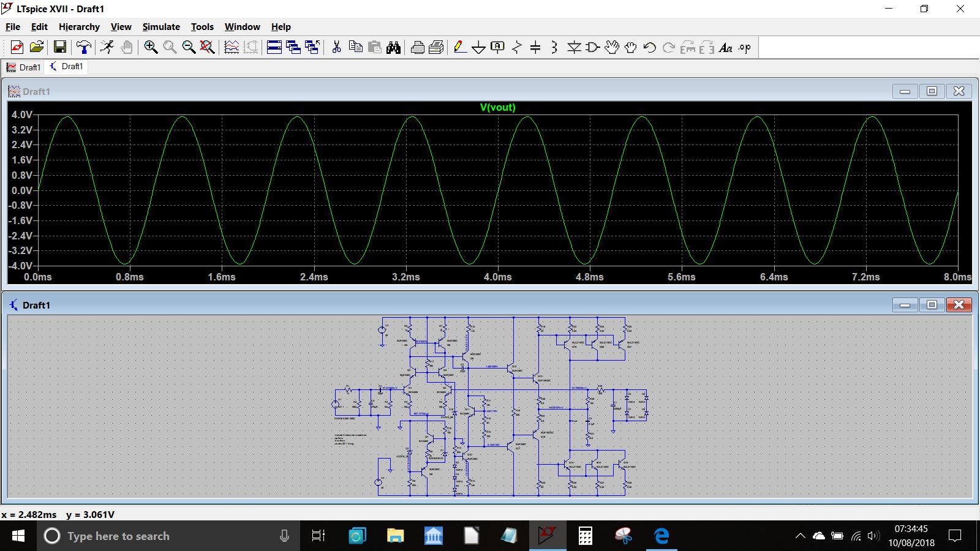Place a Diode component
Image resolution: width=980 pixels, height=551 pixels.
(x=574, y=47)
